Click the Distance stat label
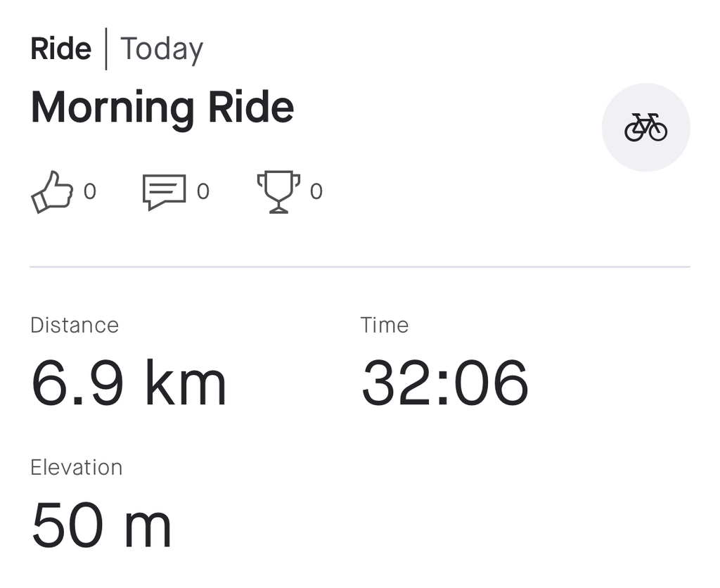The height and width of the screenshot is (588, 720). [x=75, y=325]
